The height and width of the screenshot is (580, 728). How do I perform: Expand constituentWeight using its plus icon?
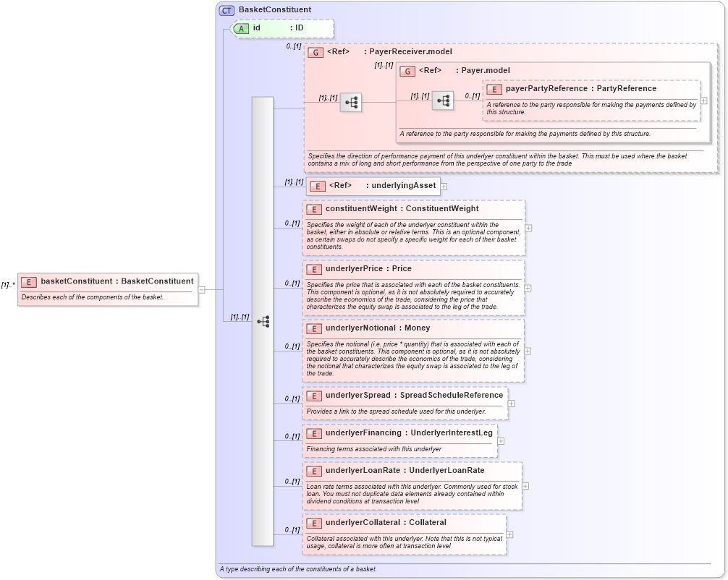click(x=528, y=229)
